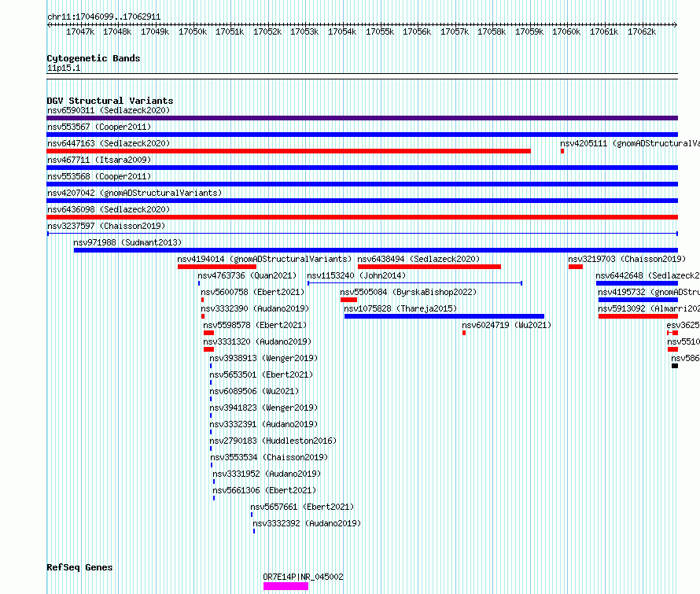Click the black nsv586 variant marker

[675, 366]
